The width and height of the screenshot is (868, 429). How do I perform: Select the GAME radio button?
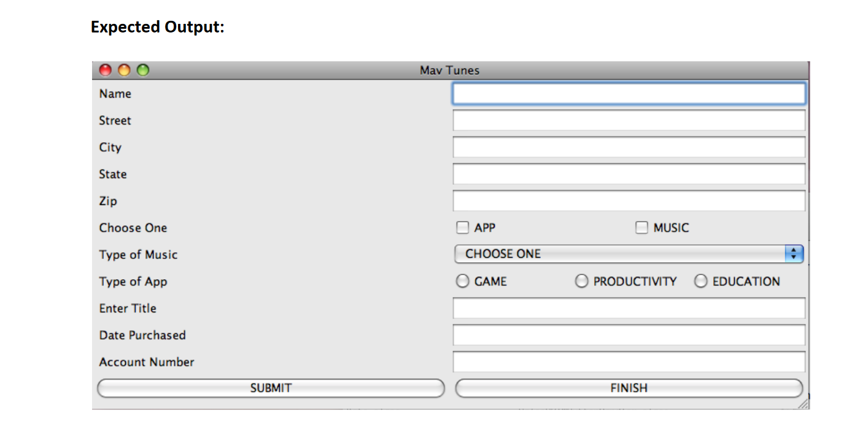(462, 281)
